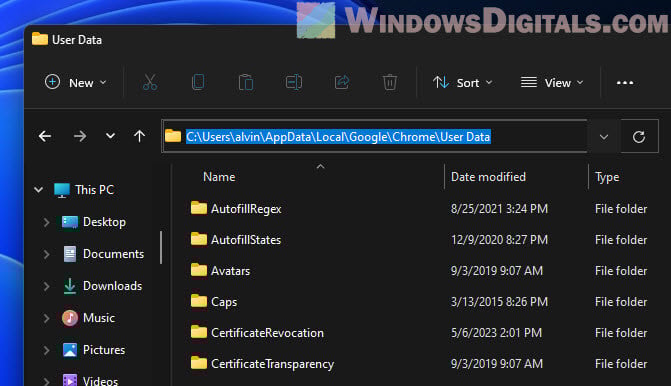Refresh the User Data folder view
Viewport: 671px width, 386px height.
tap(639, 137)
